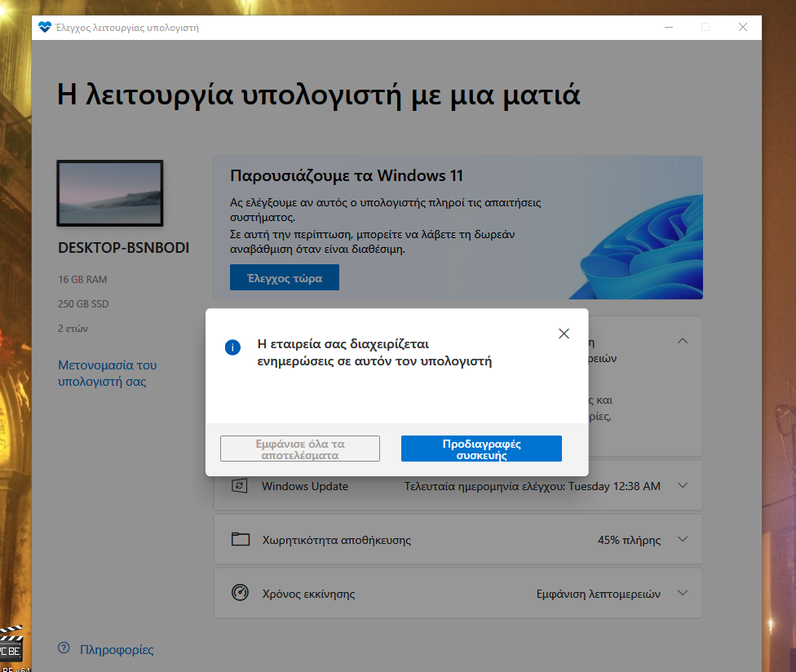Open the Πληροφορίες link
796x672 pixels.
[x=117, y=650]
